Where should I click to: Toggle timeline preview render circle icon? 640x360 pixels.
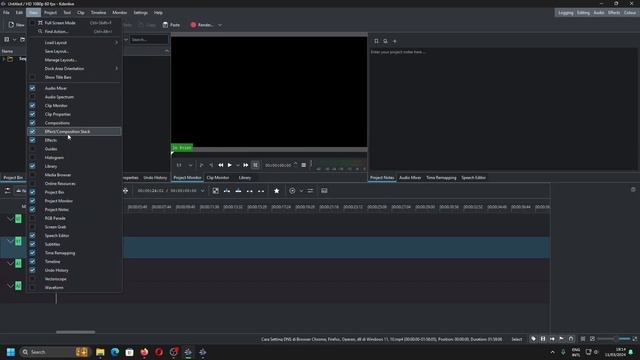coord(292,191)
